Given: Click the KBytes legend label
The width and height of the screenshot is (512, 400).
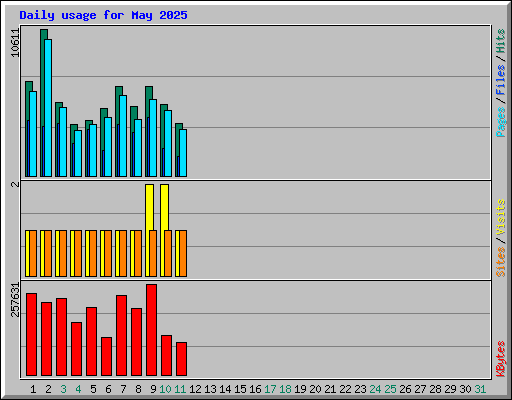Looking at the screenshot, I should tap(500, 359).
